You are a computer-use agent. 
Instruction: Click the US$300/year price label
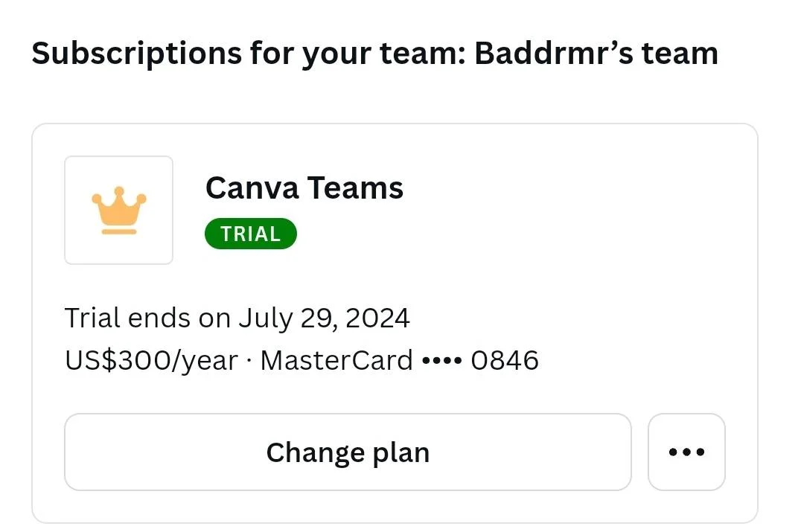point(151,360)
